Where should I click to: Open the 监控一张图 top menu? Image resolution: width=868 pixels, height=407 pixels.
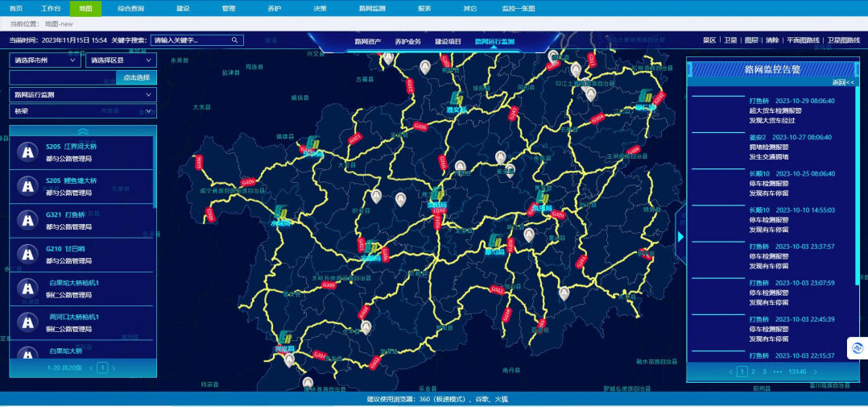[519, 8]
